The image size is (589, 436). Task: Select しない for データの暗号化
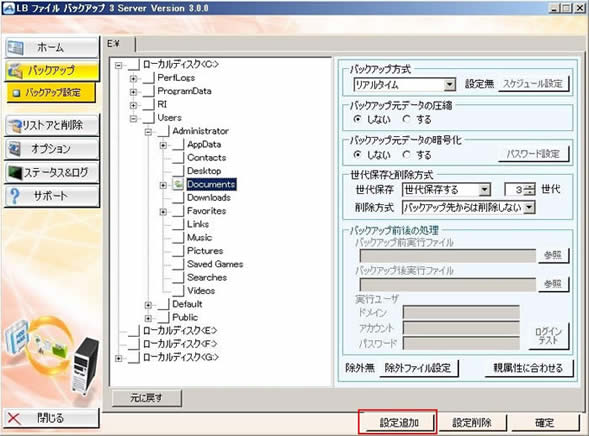[x=358, y=154]
